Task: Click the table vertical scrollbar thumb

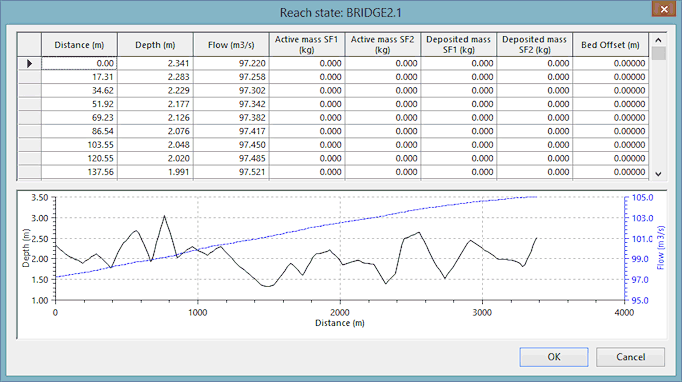Action: point(658,54)
